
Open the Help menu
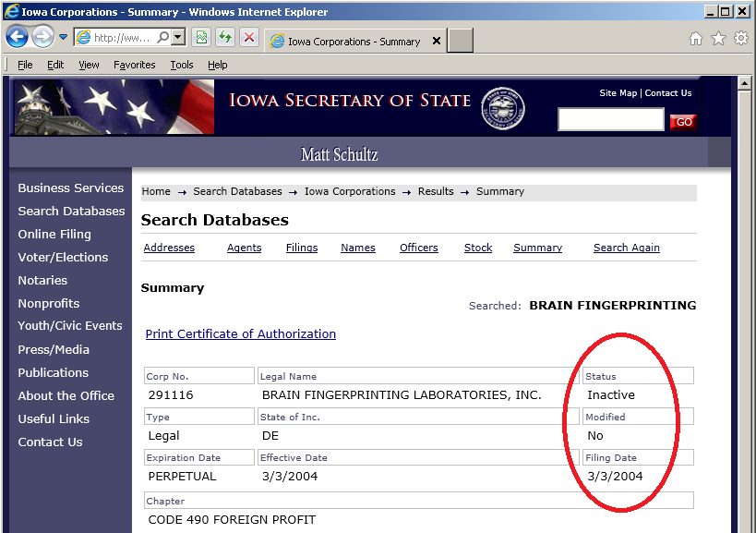coord(218,65)
